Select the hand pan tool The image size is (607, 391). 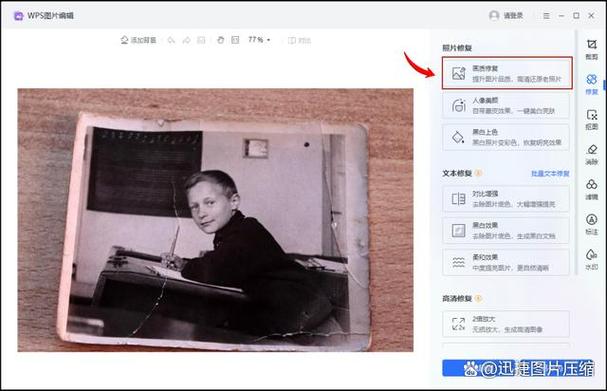[220, 40]
